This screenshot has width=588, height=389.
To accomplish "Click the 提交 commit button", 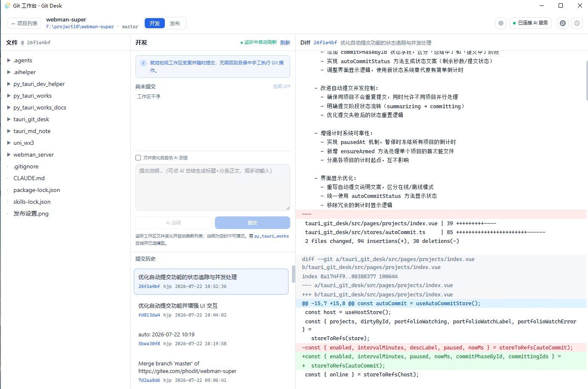I will tap(252, 223).
